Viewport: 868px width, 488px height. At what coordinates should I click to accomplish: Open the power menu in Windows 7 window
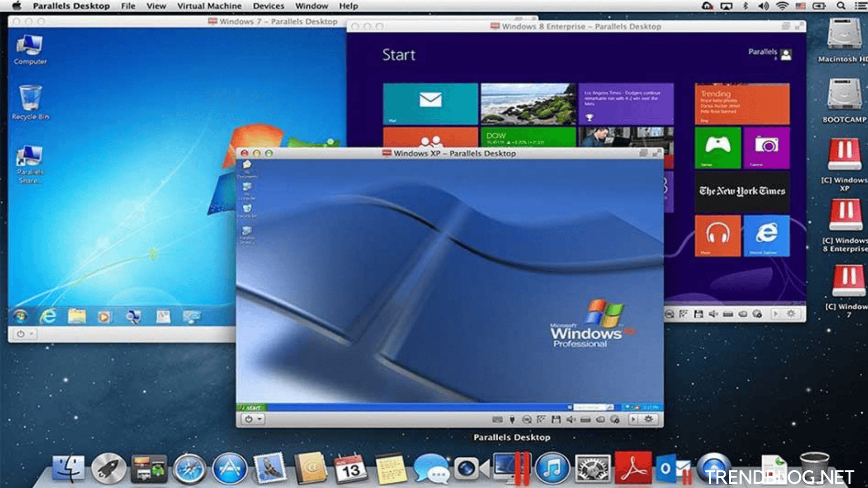tap(25, 334)
